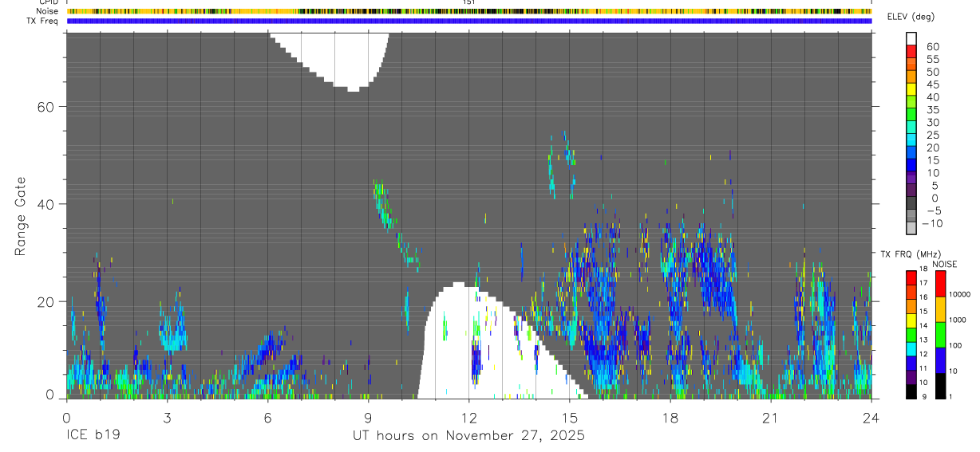Image resolution: width=980 pixels, height=452 pixels.
Task: Click the red 55–60 segment of ELEV colorbar
Action: pos(911,53)
